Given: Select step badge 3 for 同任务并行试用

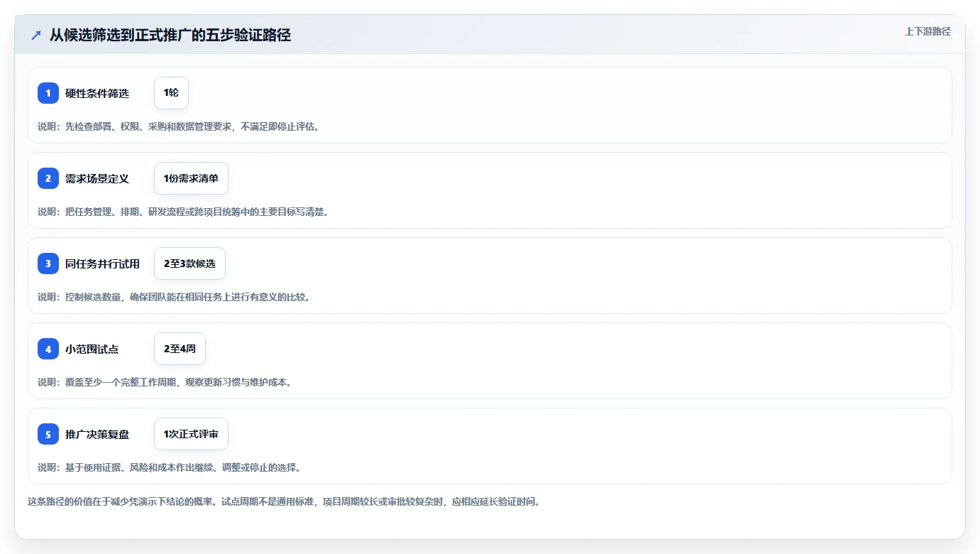Looking at the screenshot, I should click(48, 264).
